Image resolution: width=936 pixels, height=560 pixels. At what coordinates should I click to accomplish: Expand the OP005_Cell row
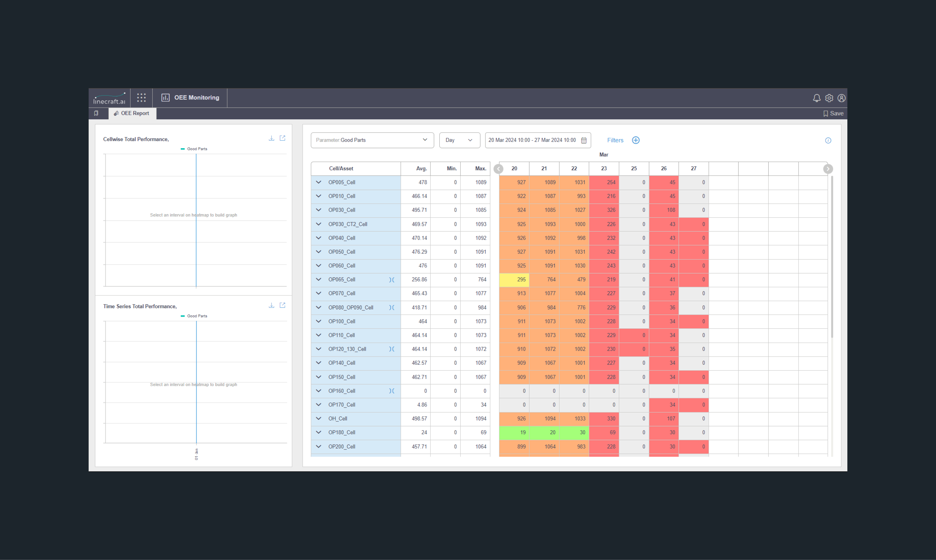coord(319,182)
